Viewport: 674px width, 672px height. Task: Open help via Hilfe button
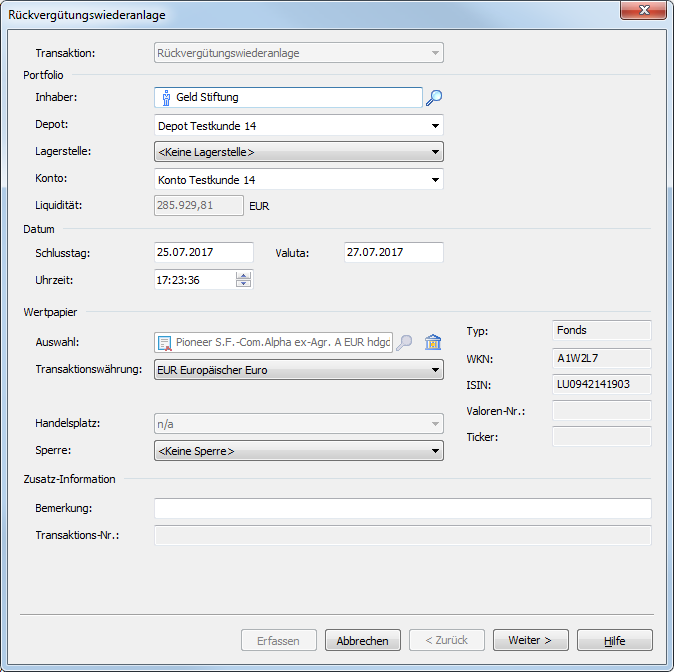coord(614,640)
